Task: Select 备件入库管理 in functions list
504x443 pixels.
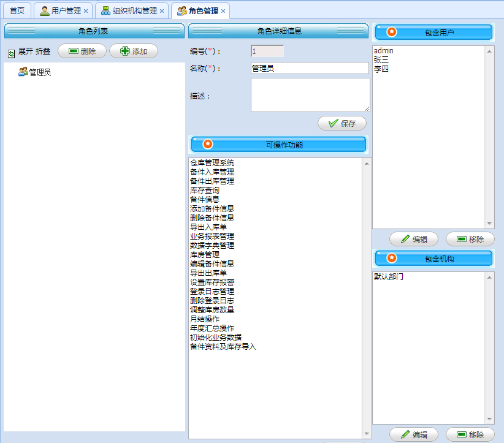Action: [x=212, y=172]
